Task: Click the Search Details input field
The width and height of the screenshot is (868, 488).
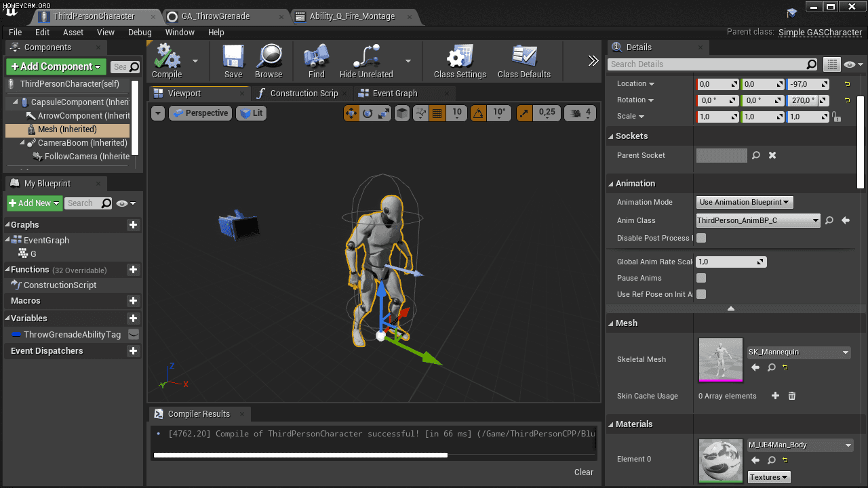Action: [x=707, y=64]
